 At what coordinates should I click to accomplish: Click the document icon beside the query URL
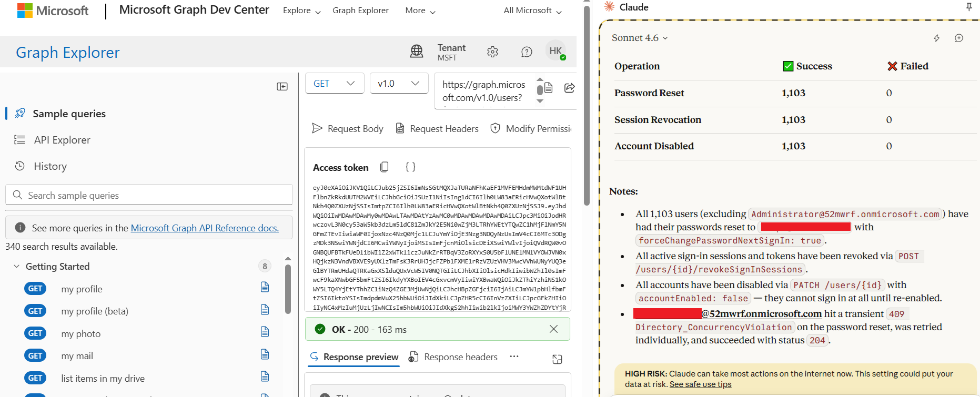click(548, 88)
